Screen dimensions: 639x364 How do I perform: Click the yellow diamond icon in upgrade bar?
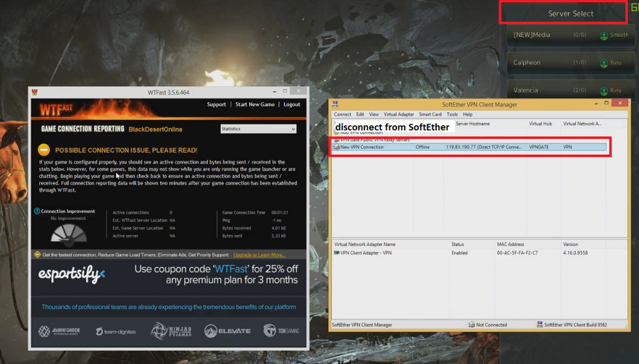coord(37,255)
